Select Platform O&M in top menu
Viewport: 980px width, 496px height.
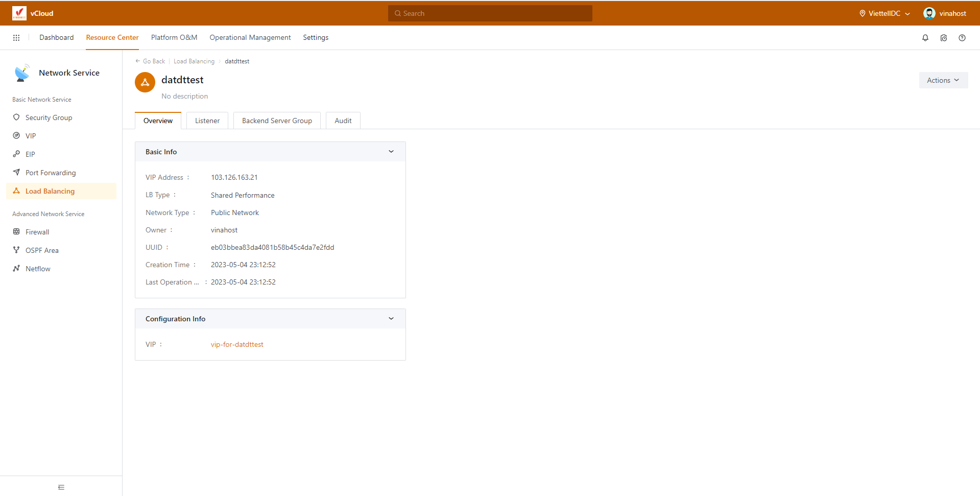pos(174,38)
